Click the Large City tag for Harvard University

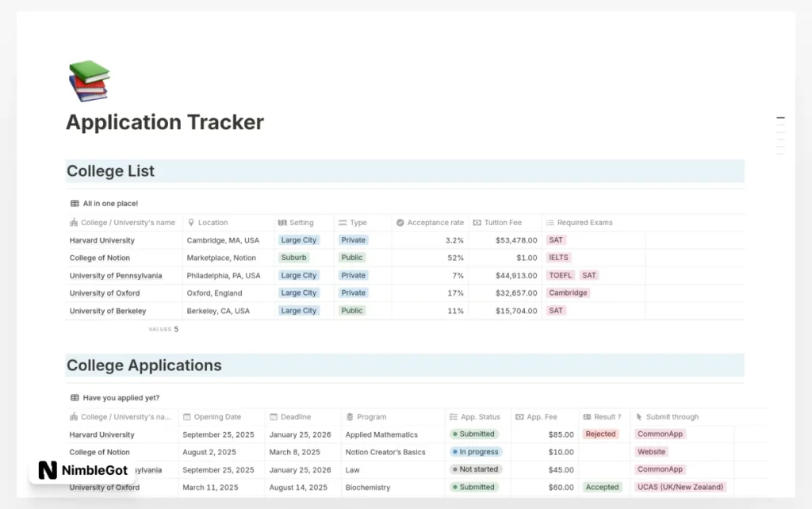coord(299,240)
